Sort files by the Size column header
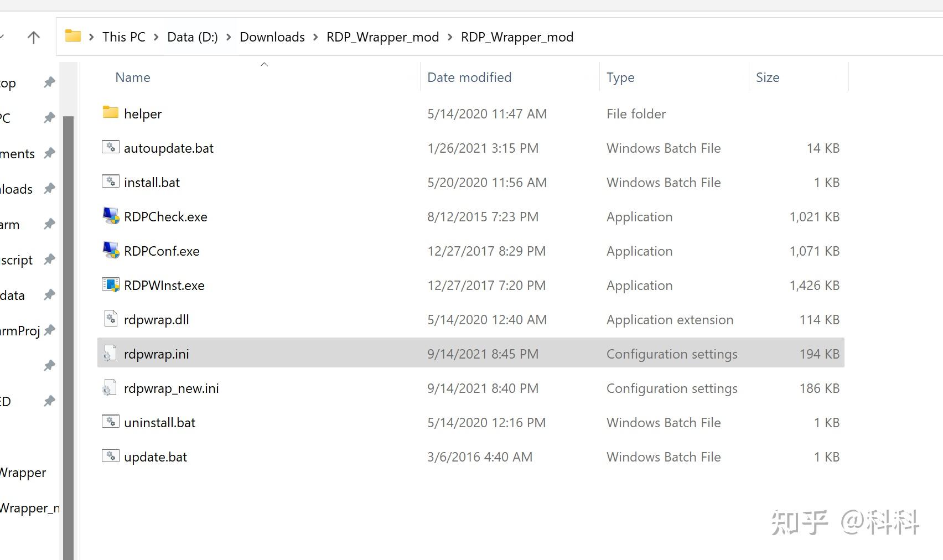This screenshot has width=943, height=560. coord(767,77)
